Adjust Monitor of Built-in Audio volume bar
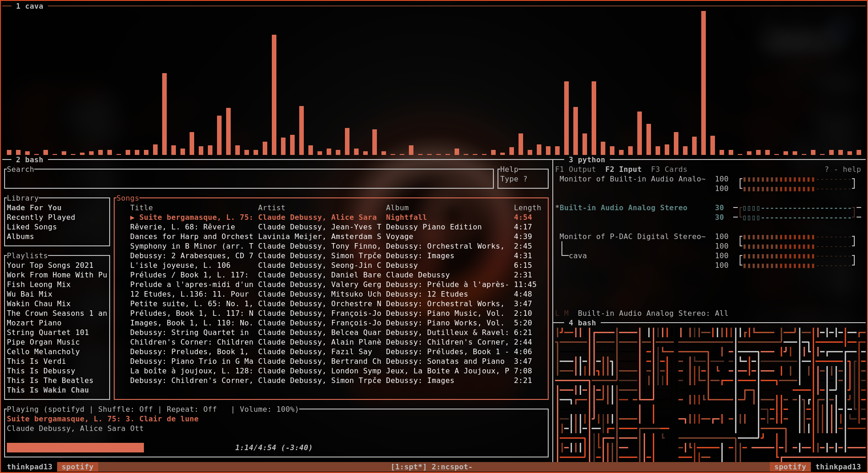Viewport: 868px width, 473px height. click(797, 184)
